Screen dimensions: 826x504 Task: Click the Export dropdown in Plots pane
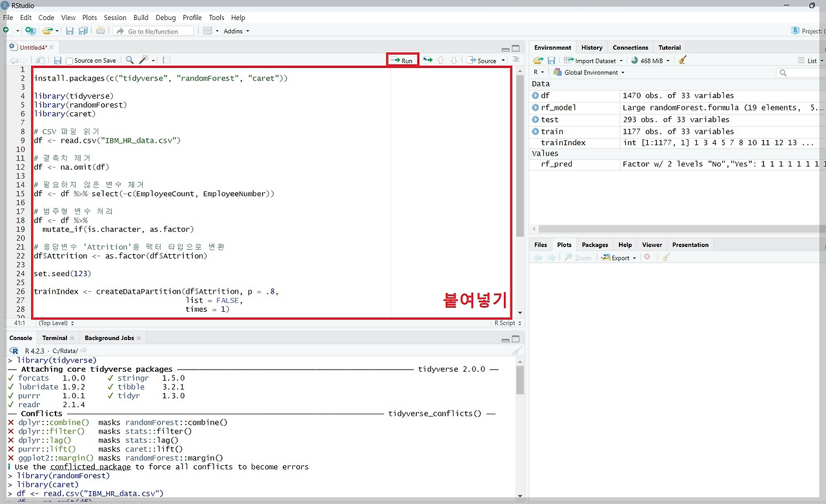coord(619,257)
